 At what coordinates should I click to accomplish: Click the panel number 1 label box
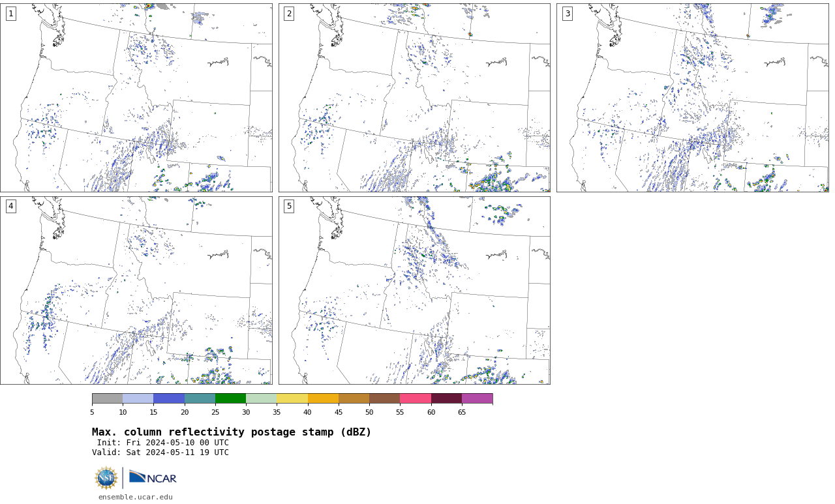point(10,14)
